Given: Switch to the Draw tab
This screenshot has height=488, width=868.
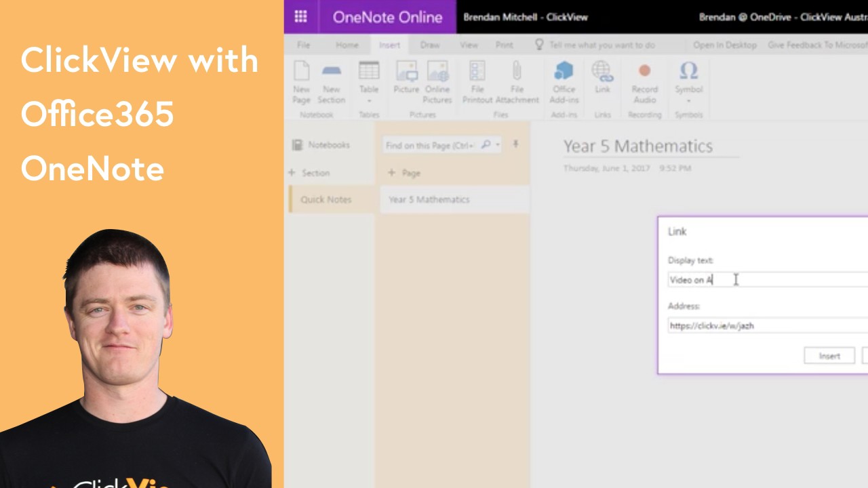Looking at the screenshot, I should point(430,45).
